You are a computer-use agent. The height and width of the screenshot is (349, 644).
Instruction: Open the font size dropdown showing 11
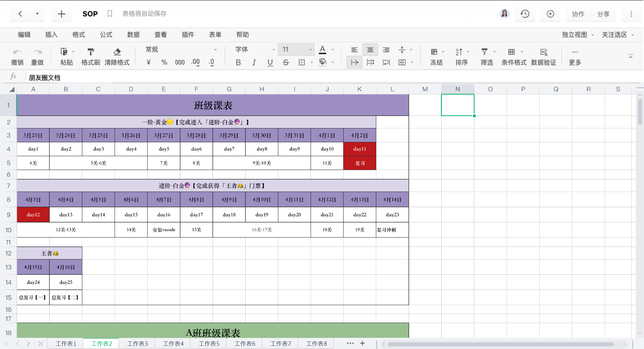tap(296, 50)
